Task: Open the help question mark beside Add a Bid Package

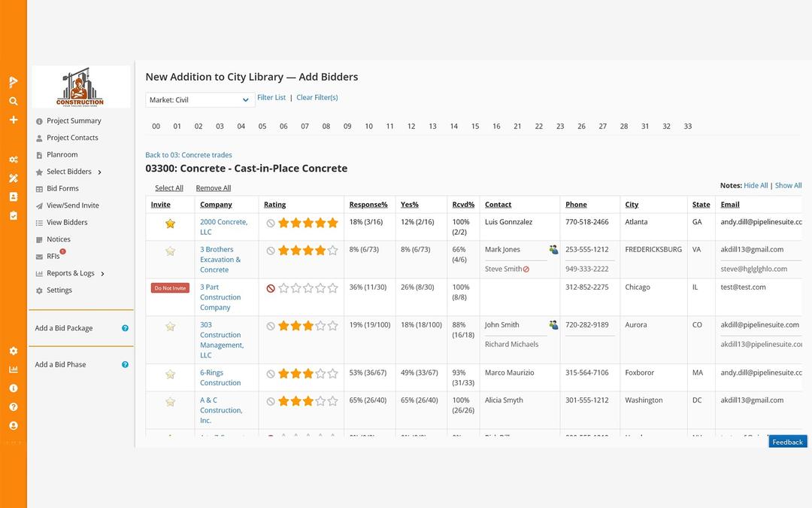Action: [x=125, y=328]
